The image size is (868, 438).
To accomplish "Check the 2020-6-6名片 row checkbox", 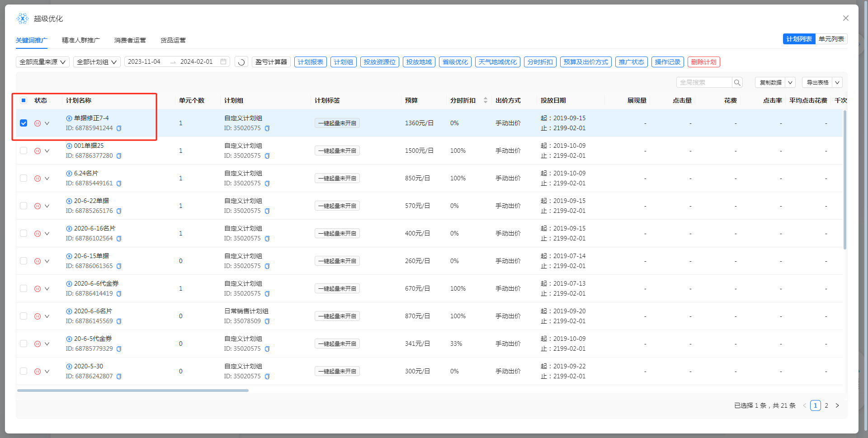I will [x=24, y=316].
